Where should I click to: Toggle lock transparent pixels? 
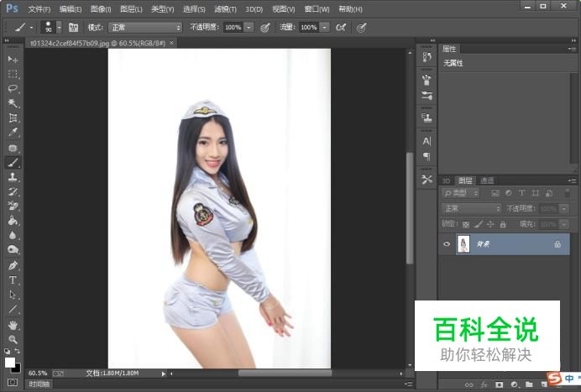point(466,224)
